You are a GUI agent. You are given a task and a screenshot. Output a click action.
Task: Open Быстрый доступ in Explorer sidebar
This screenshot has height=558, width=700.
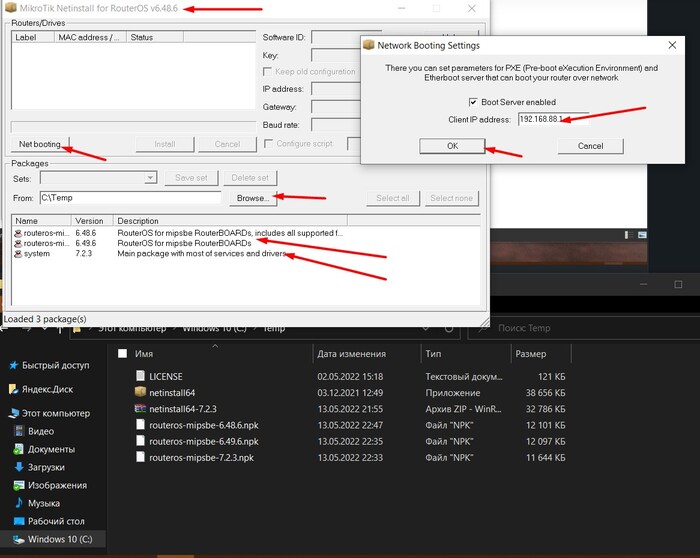[55, 365]
